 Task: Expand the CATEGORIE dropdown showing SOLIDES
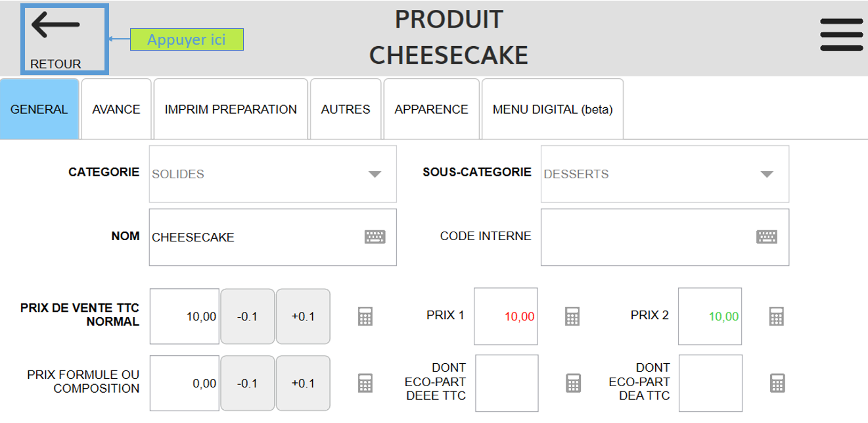pos(273,174)
